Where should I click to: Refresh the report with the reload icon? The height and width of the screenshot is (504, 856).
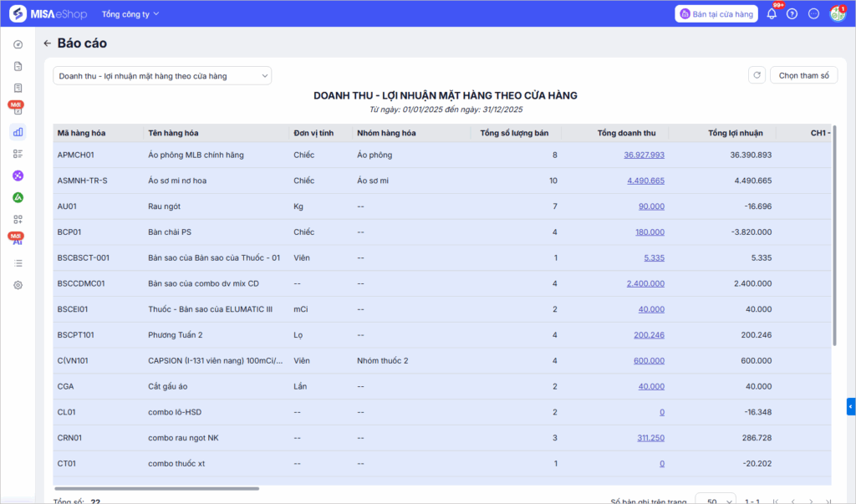pyautogui.click(x=757, y=75)
